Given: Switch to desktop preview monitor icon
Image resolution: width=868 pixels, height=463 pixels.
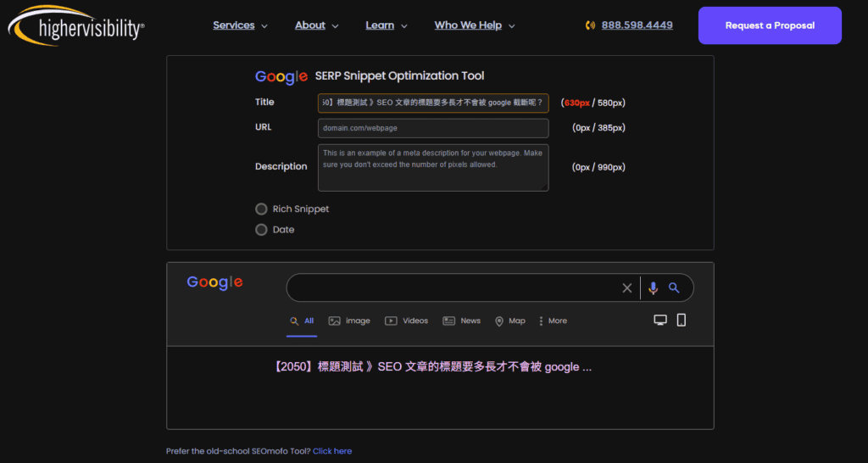Looking at the screenshot, I should [x=659, y=320].
